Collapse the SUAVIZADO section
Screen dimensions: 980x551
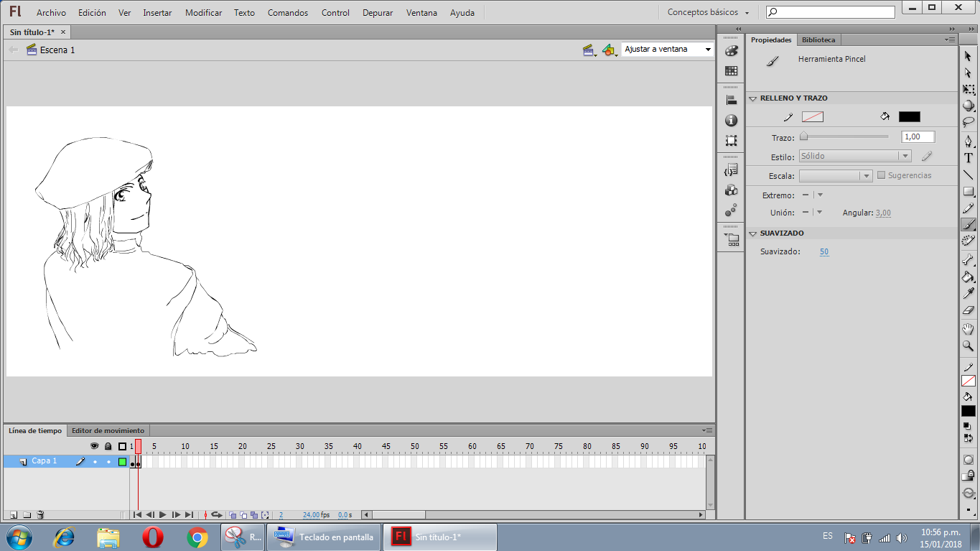click(753, 233)
